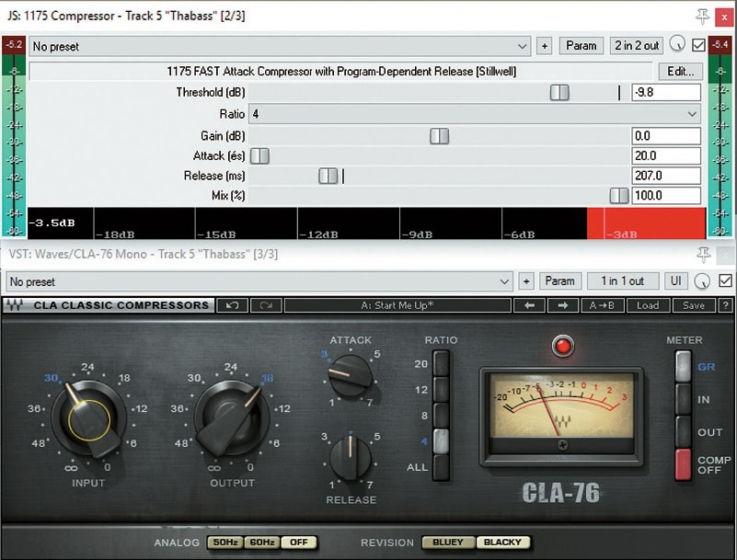This screenshot has width=737, height=560.
Task: Click the Mix value field 100.0
Action: point(666,196)
